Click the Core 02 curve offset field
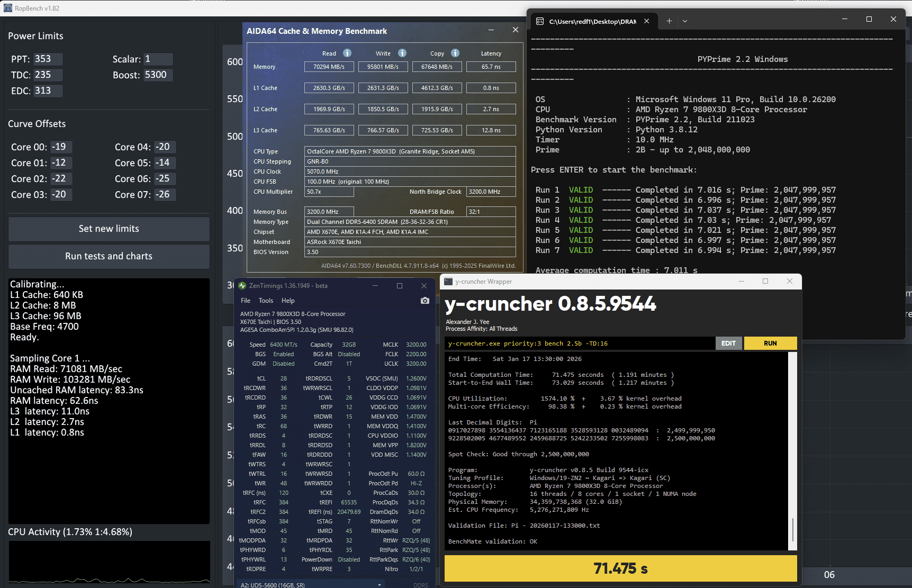This screenshot has width=912, height=588. 61,178
